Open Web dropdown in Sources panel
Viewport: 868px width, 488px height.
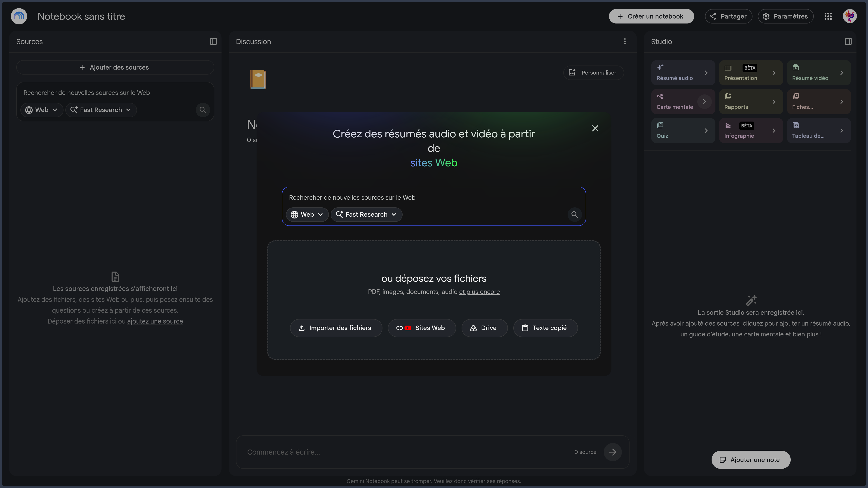[41, 110]
